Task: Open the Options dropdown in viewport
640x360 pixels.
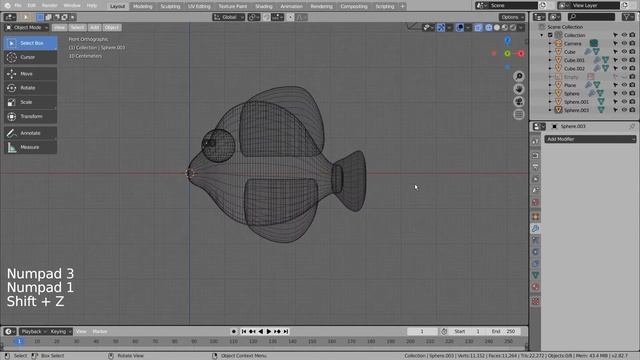Action: coord(512,17)
